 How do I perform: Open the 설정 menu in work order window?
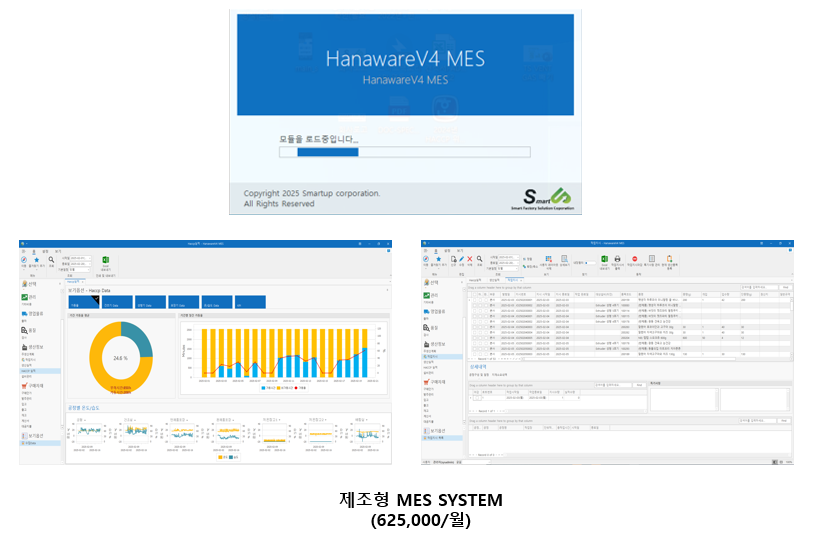[447, 250]
